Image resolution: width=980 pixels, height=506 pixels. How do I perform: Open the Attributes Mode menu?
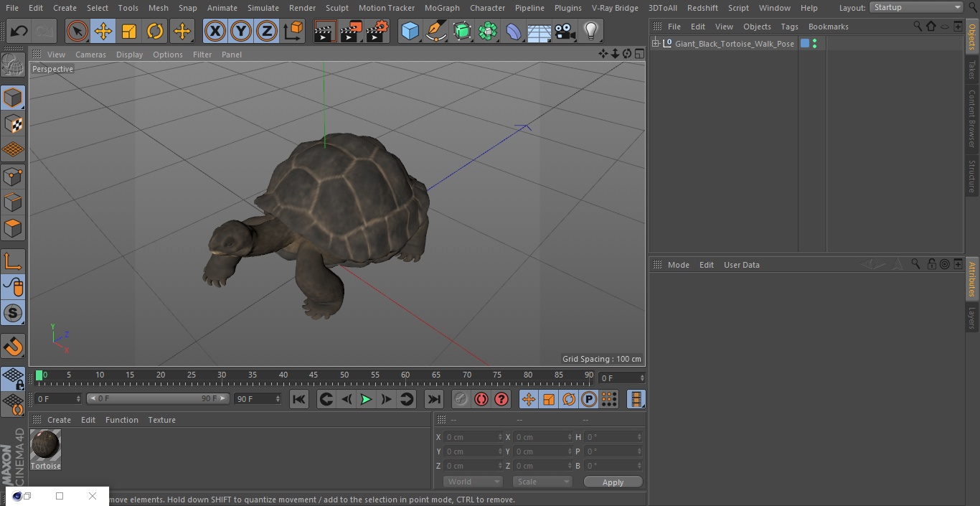(x=678, y=265)
